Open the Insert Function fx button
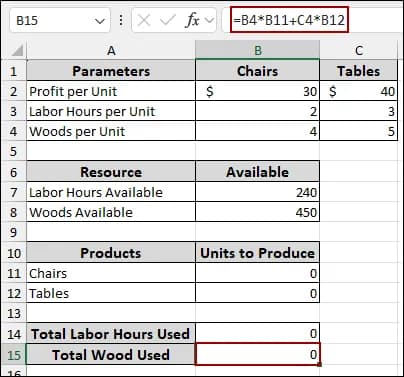 pyautogui.click(x=192, y=21)
